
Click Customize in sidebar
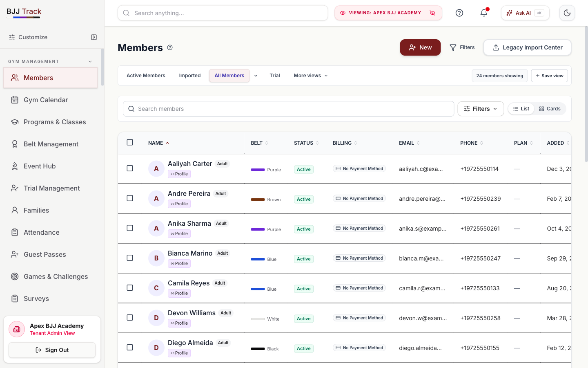(28, 37)
